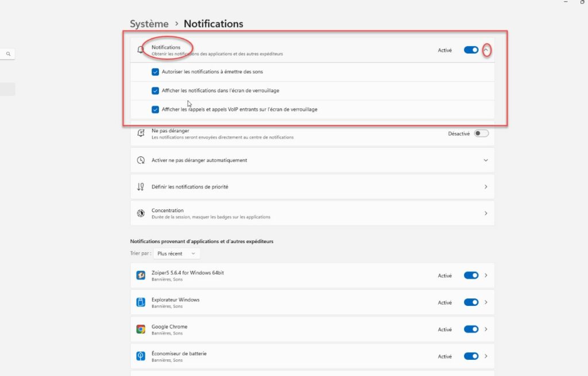Click the Notifications bell icon
Screen dimensions: 588x376
[141, 50]
